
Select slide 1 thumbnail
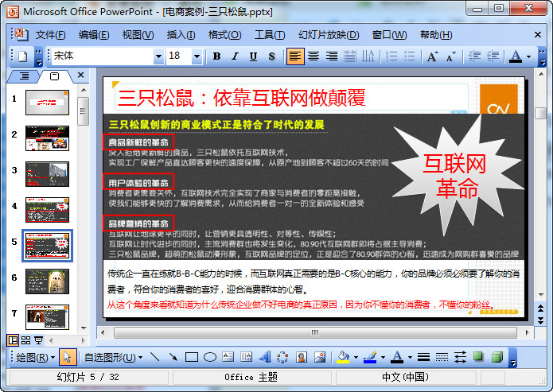point(47,103)
